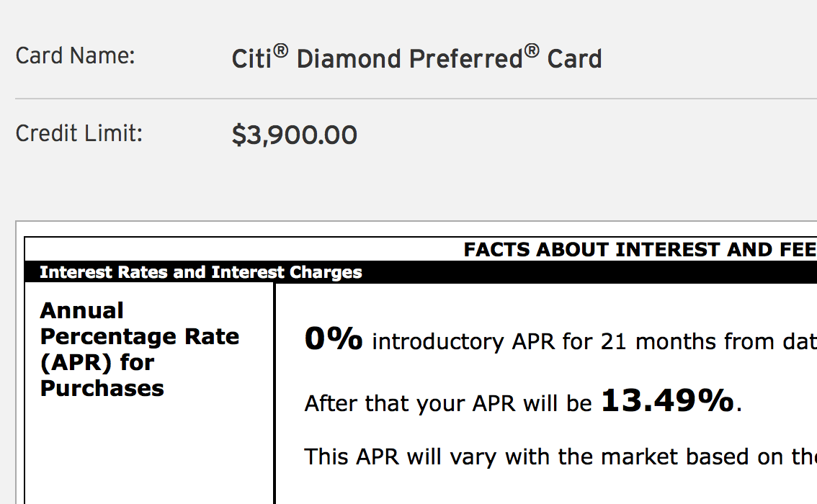The height and width of the screenshot is (504, 817).
Task: Click the Interest Rates and Interest Charges bar
Action: point(421,272)
